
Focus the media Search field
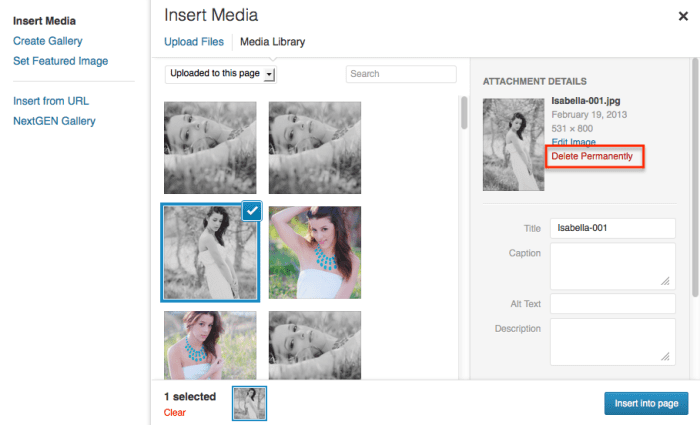click(x=401, y=74)
